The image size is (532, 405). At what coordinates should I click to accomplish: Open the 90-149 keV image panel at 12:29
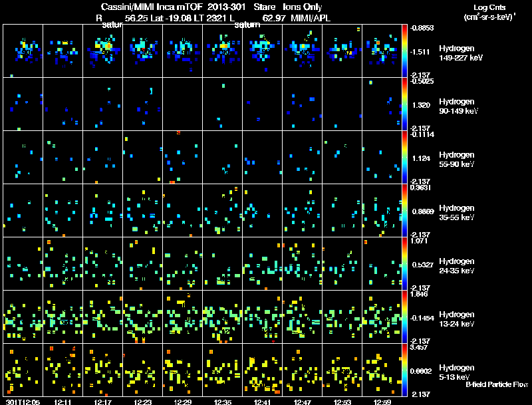coord(182,104)
